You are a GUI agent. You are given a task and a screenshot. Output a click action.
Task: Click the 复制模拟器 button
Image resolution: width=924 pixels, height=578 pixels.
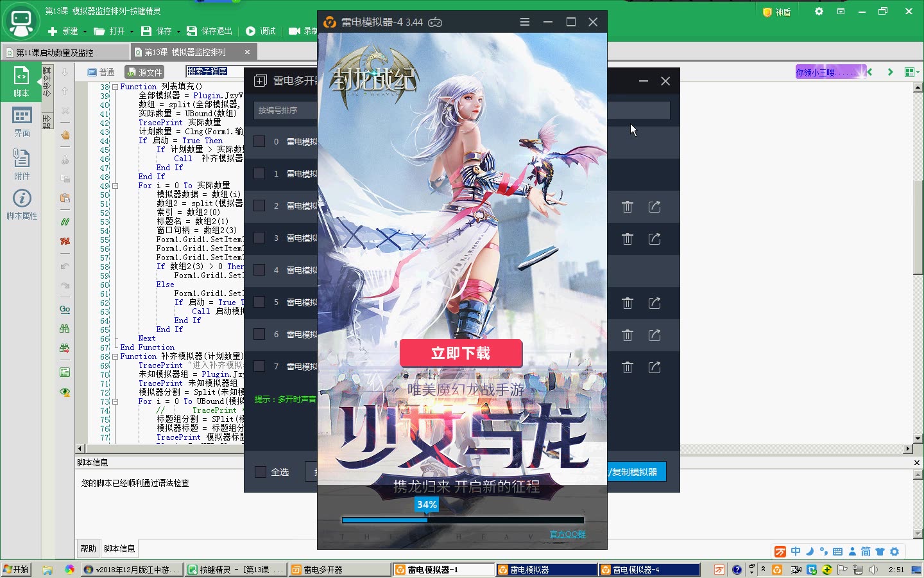pos(637,472)
